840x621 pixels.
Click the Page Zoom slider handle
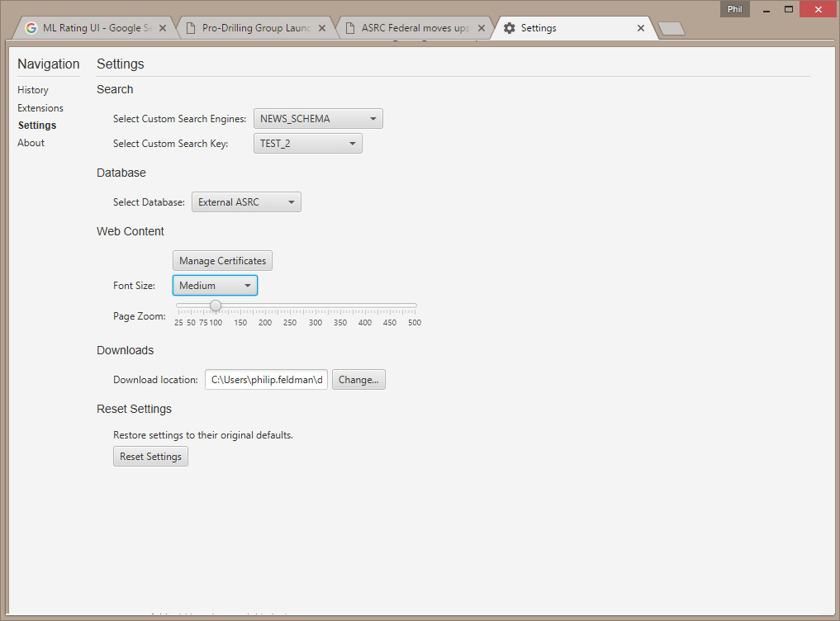216,306
